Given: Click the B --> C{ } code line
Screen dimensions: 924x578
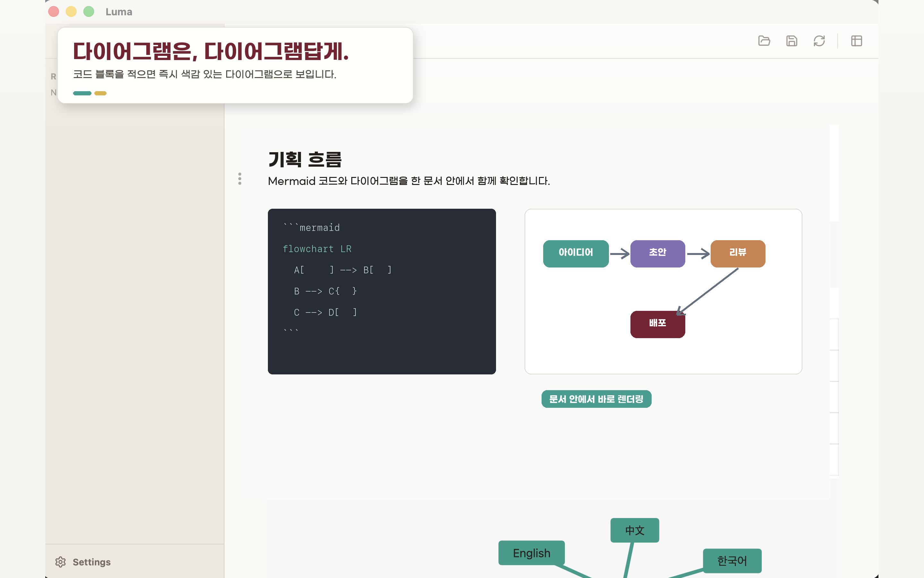Looking at the screenshot, I should (x=325, y=291).
